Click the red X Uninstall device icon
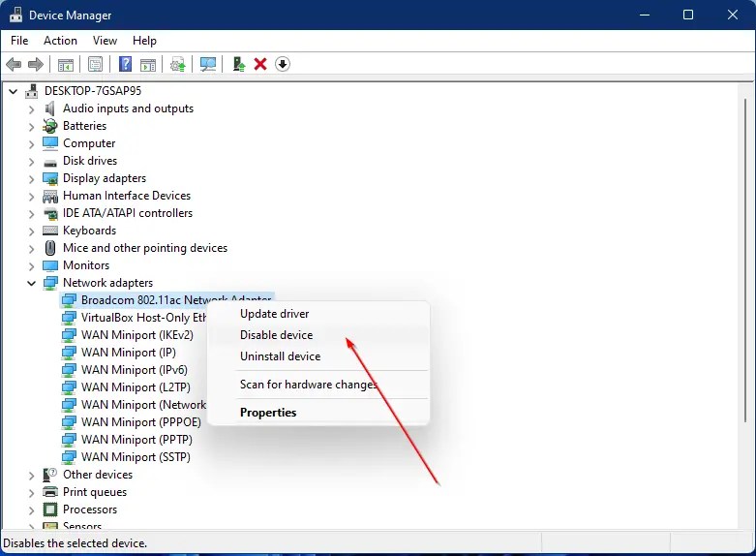This screenshot has height=556, width=756. click(x=260, y=64)
